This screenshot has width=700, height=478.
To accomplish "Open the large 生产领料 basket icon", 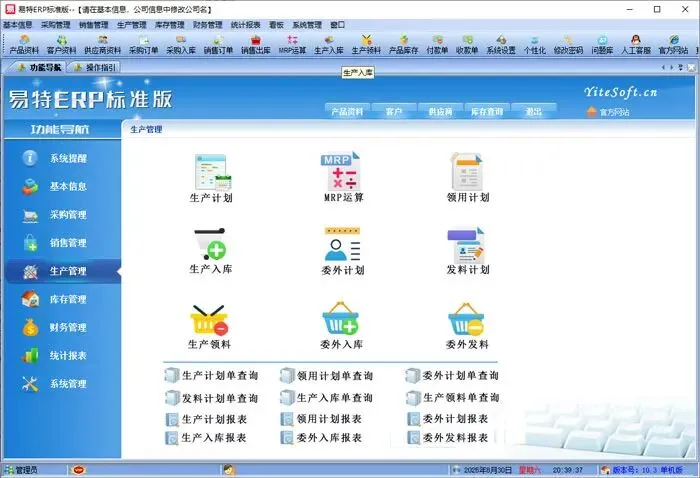I will click(x=209, y=327).
